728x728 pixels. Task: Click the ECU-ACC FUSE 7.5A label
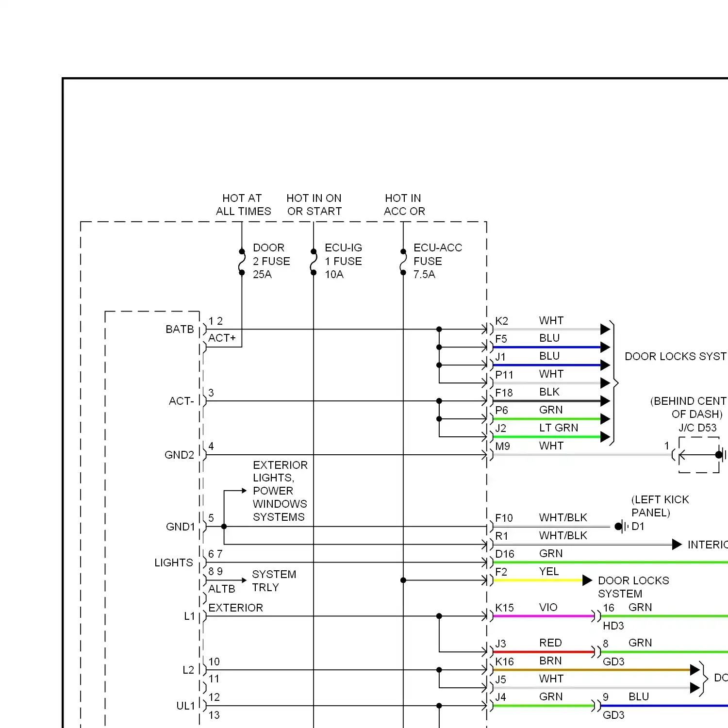click(x=437, y=261)
